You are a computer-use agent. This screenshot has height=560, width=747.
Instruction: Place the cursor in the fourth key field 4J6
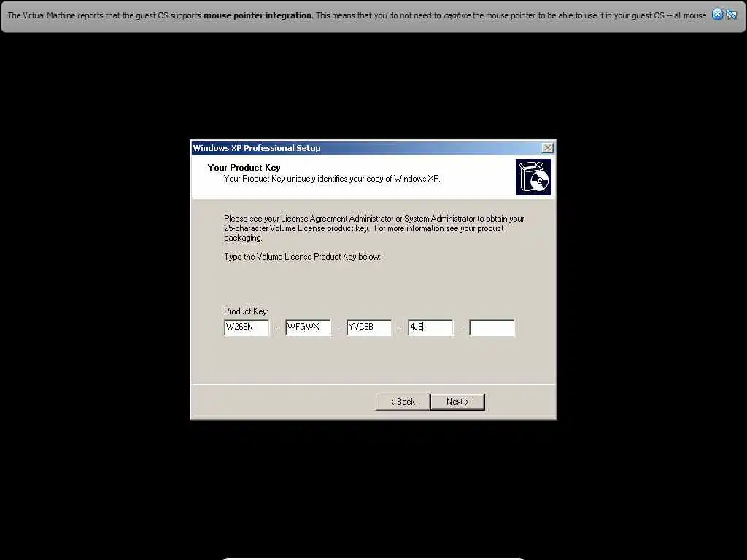pos(430,327)
